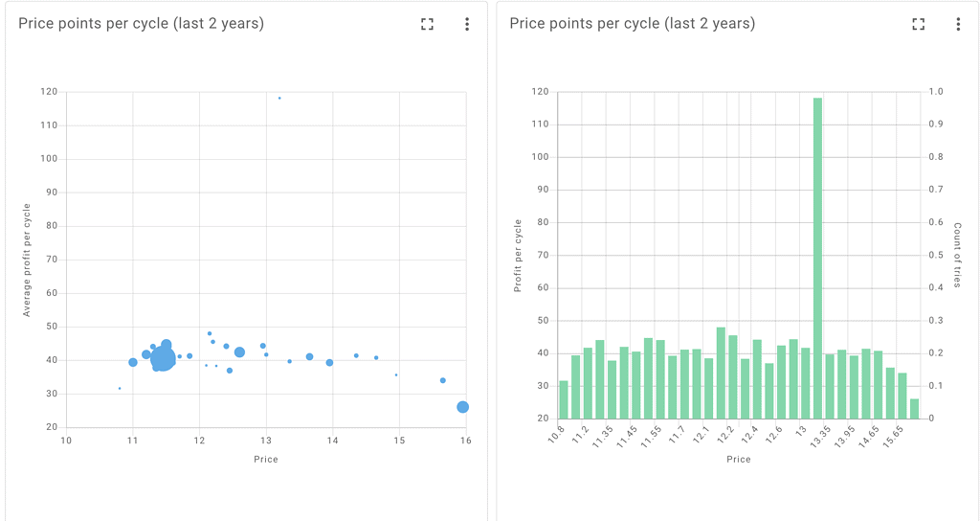980x521 pixels.
Task: Click the 'Average profit per cycle' axis label
Action: tap(27, 260)
